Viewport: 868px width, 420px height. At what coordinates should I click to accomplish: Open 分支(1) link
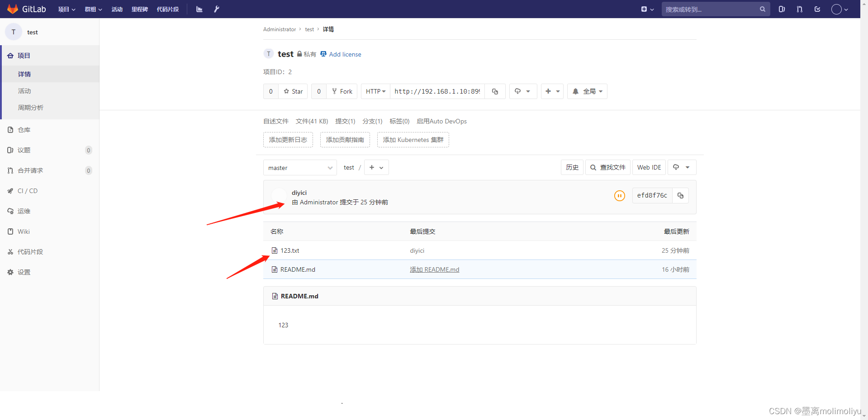[372, 121]
